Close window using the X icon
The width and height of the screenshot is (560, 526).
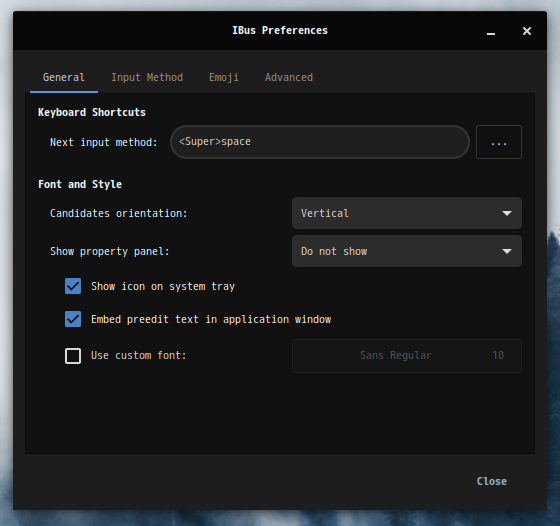tap(527, 31)
